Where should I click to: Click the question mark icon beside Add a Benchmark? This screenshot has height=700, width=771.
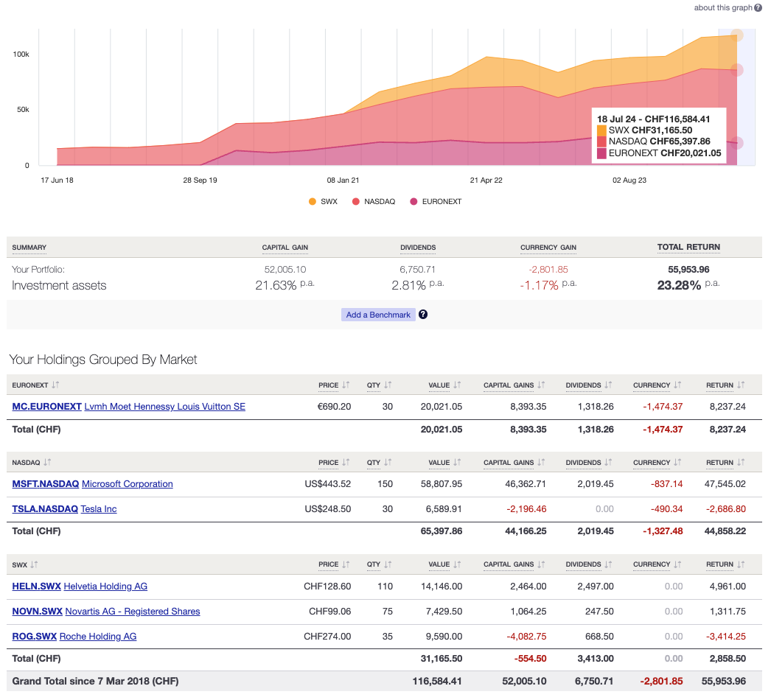tap(422, 314)
